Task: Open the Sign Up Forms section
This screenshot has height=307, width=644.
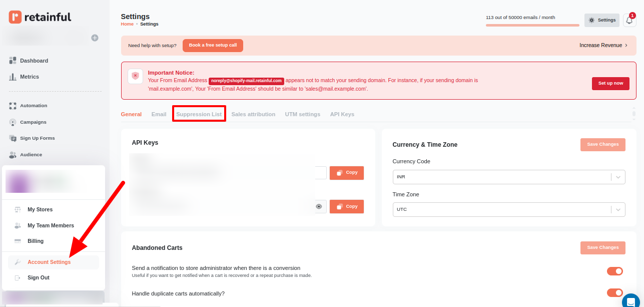Action: (37, 138)
